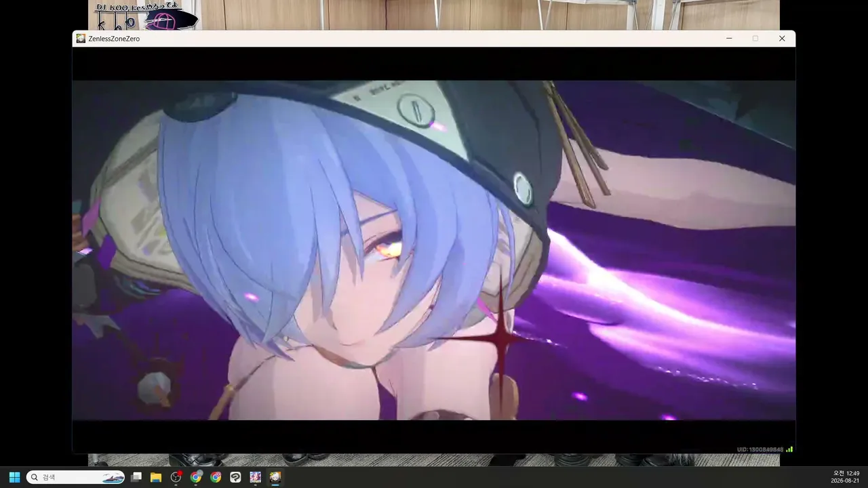Click the UID: 1300849848 text
868x488 pixels.
pos(760,449)
